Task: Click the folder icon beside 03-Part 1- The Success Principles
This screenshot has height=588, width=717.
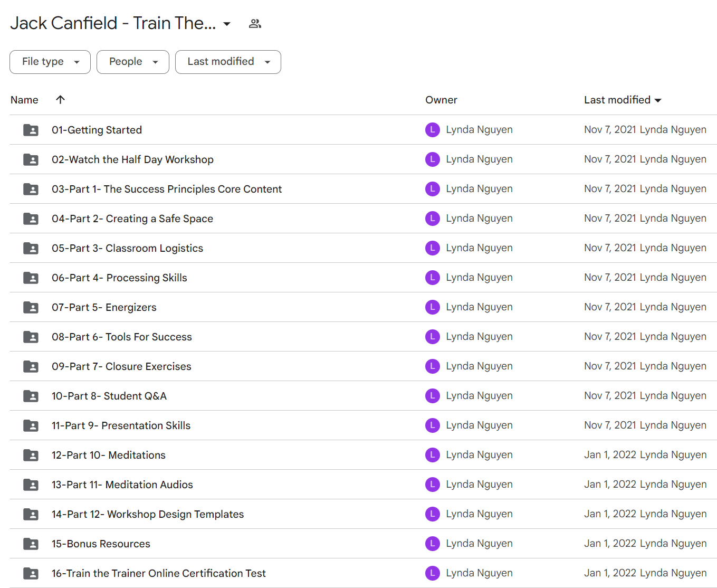Action: (x=31, y=189)
